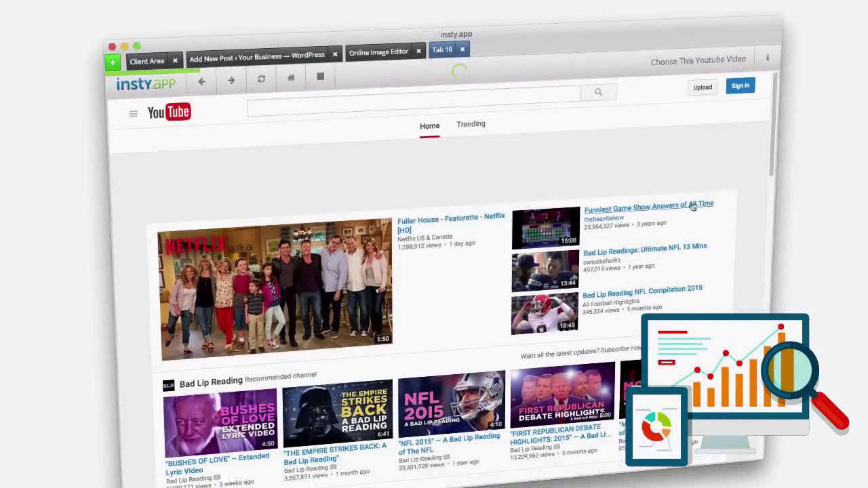Screen dimensions: 868x488
Task: Open the Bad Lip Reading channel avatar
Action: [x=169, y=386]
